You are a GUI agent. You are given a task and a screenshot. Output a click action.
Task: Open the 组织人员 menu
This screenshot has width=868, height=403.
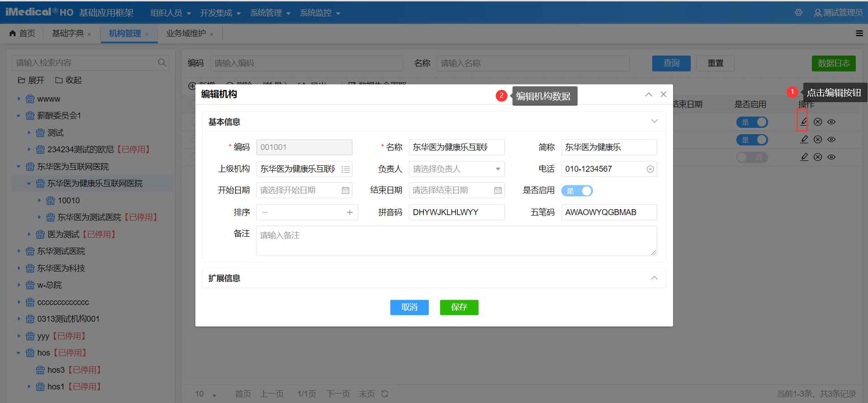coord(171,13)
